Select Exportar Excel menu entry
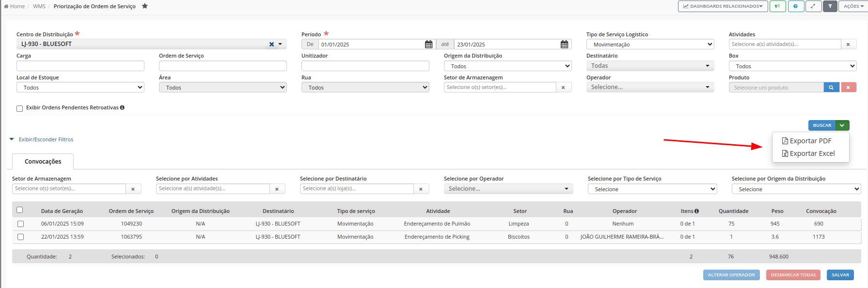 point(808,153)
